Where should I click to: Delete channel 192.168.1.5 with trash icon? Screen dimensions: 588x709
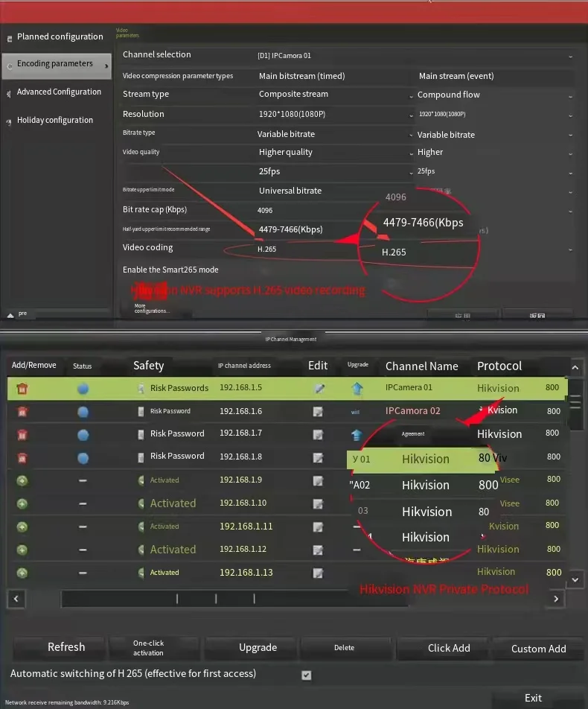pyautogui.click(x=22, y=389)
